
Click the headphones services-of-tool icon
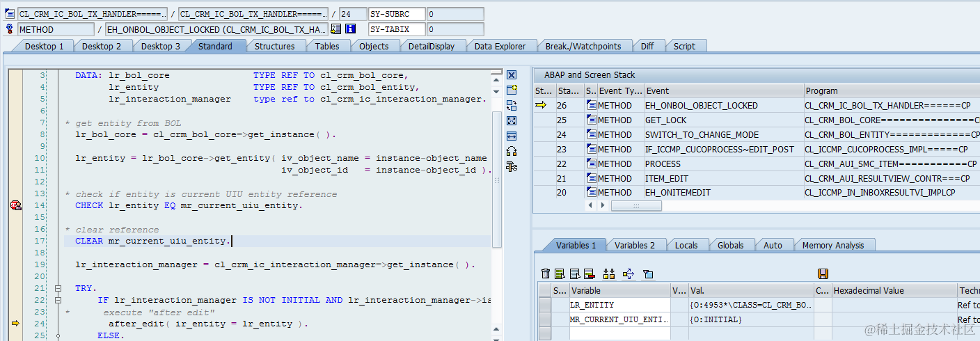(x=512, y=151)
